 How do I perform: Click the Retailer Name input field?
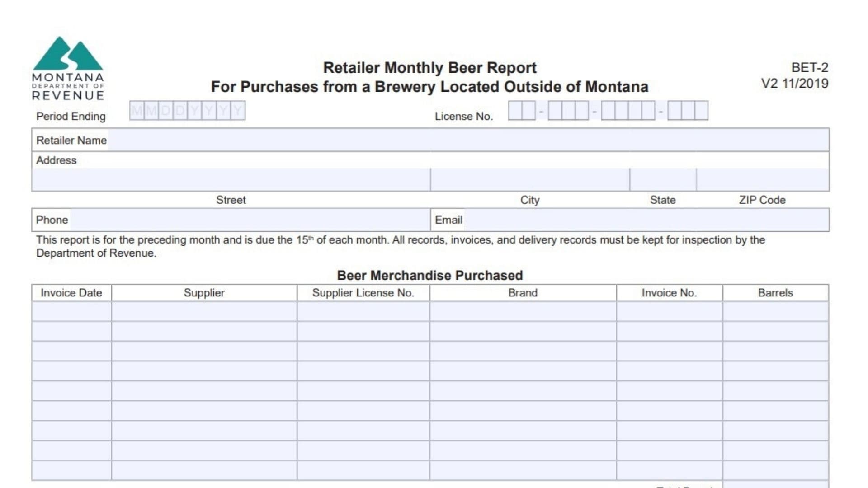[x=407, y=140]
